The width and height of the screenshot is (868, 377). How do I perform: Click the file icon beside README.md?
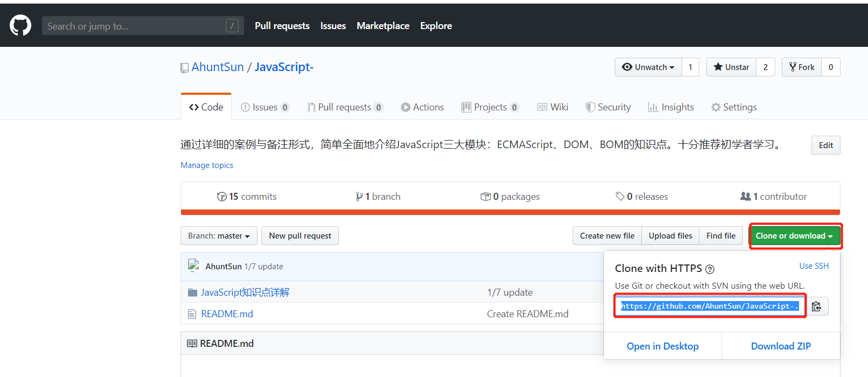coord(192,314)
